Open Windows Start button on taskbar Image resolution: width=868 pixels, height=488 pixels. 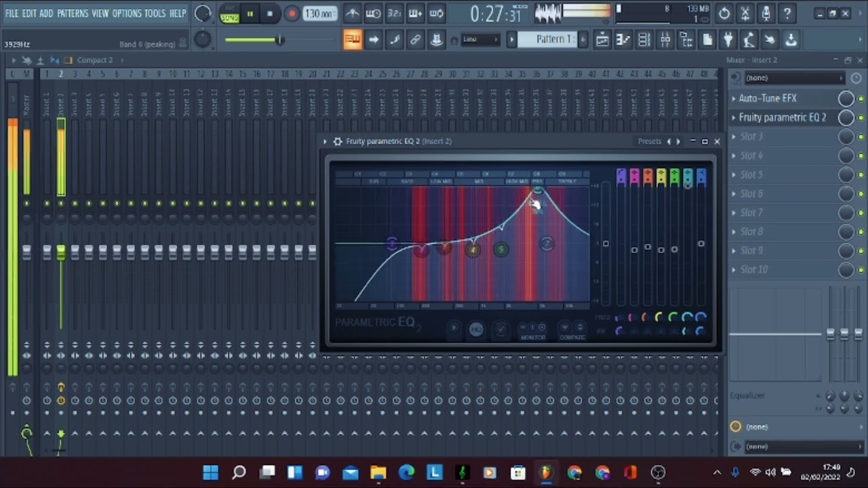(210, 472)
